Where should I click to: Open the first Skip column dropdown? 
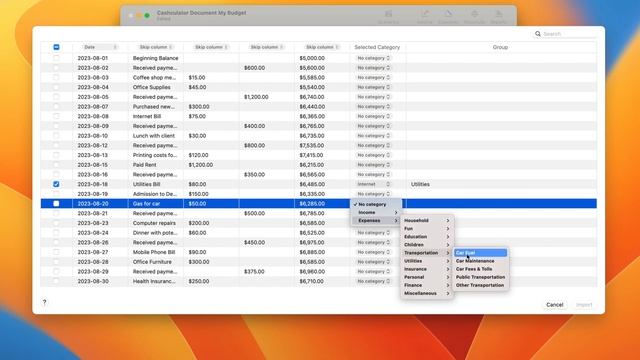(156, 47)
